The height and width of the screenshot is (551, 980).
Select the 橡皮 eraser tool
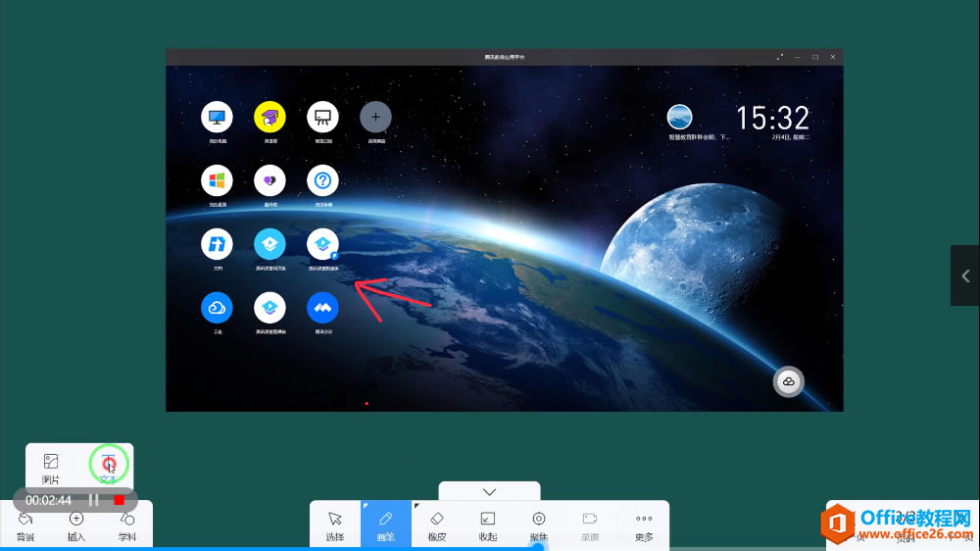(437, 526)
